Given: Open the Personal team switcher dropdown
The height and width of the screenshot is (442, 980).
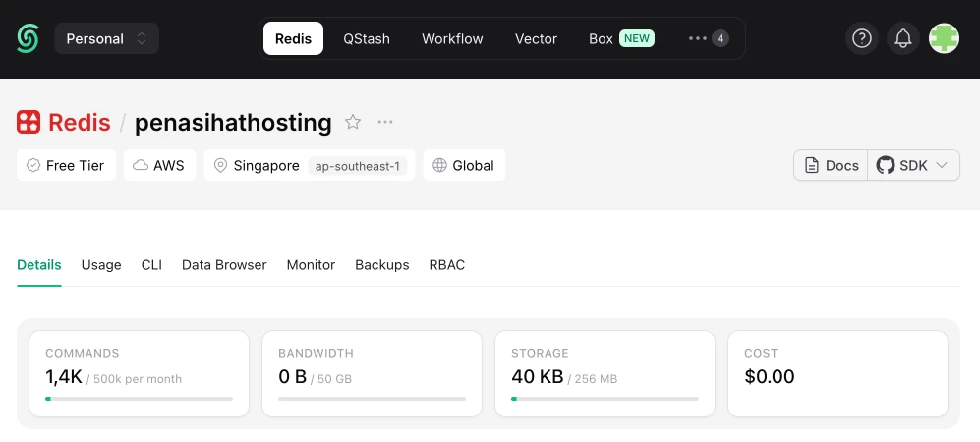Looking at the screenshot, I should click(x=107, y=38).
